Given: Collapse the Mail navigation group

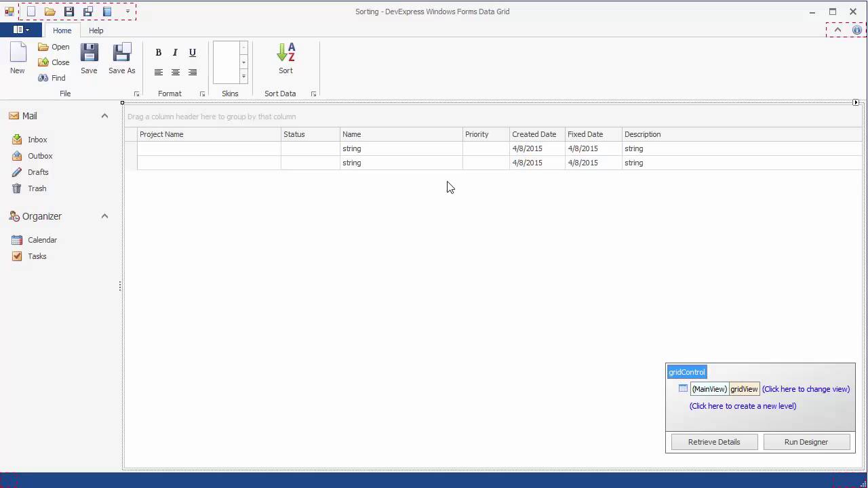Looking at the screenshot, I should (104, 116).
